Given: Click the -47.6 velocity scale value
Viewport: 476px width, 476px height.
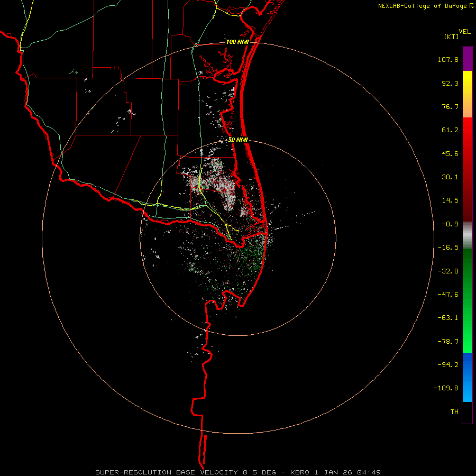Looking at the screenshot, I should click(448, 295).
